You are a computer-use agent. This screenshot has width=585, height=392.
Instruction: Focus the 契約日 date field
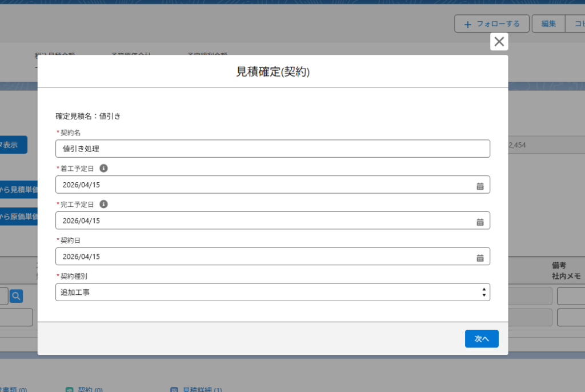click(x=263, y=257)
